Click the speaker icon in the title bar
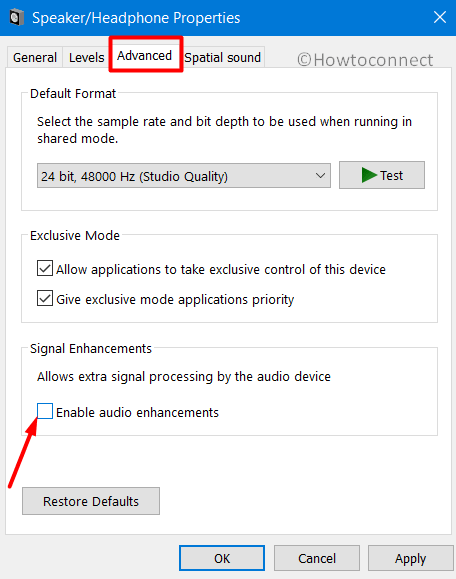 (x=17, y=17)
